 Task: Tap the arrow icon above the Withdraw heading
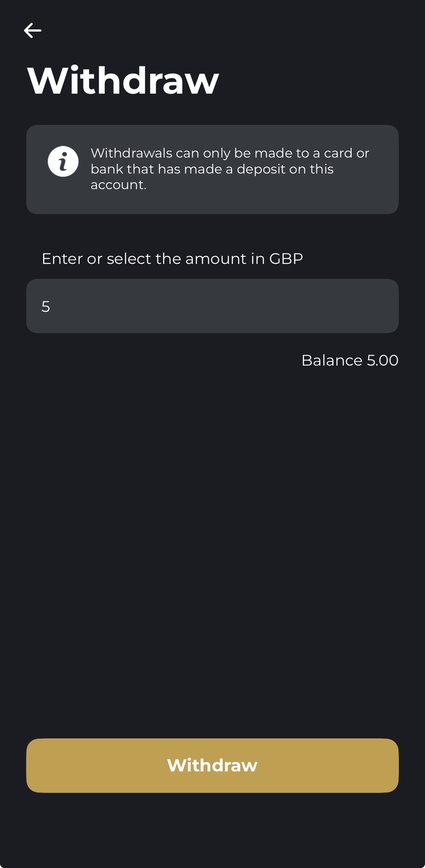(x=33, y=30)
